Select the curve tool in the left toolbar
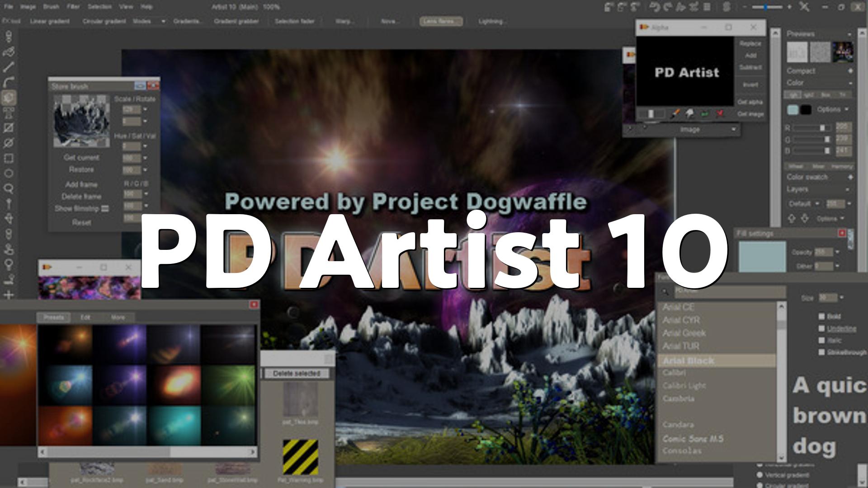Image resolution: width=868 pixels, height=488 pixels. tap(9, 83)
